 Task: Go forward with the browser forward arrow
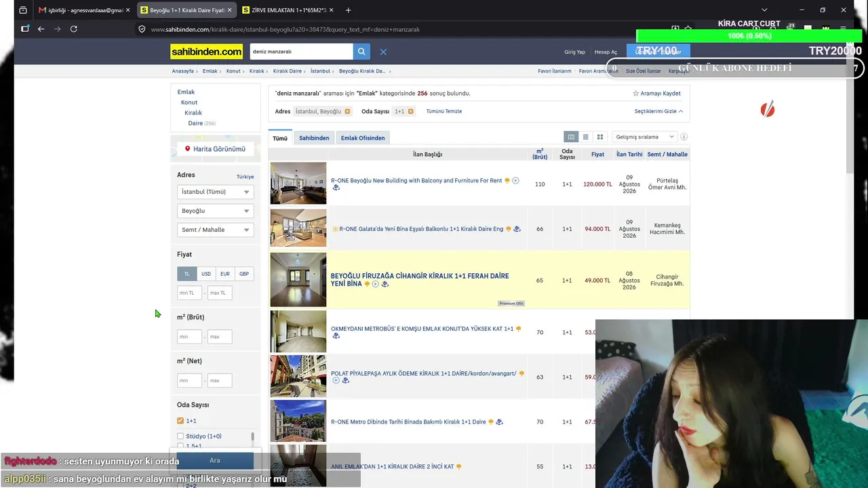tap(57, 29)
